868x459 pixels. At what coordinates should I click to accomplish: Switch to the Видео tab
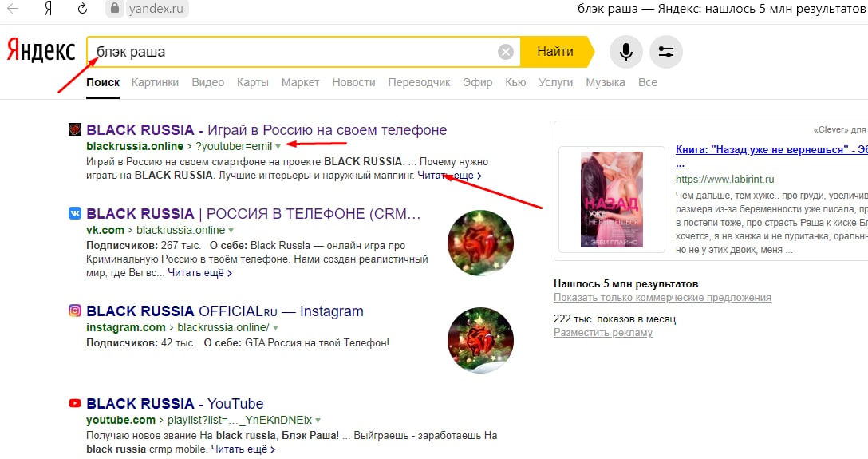pos(207,82)
